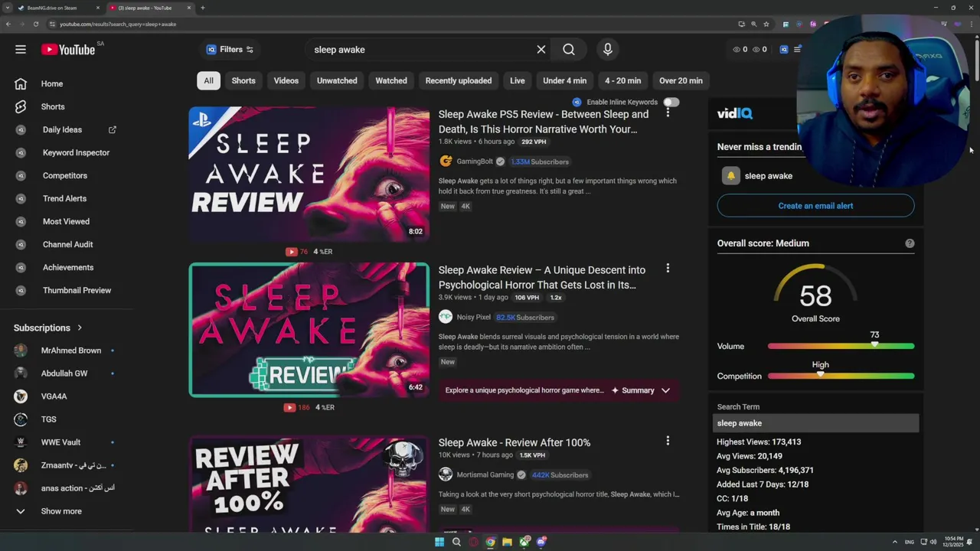Open the YouTube hamburger guide menu

click(21, 50)
